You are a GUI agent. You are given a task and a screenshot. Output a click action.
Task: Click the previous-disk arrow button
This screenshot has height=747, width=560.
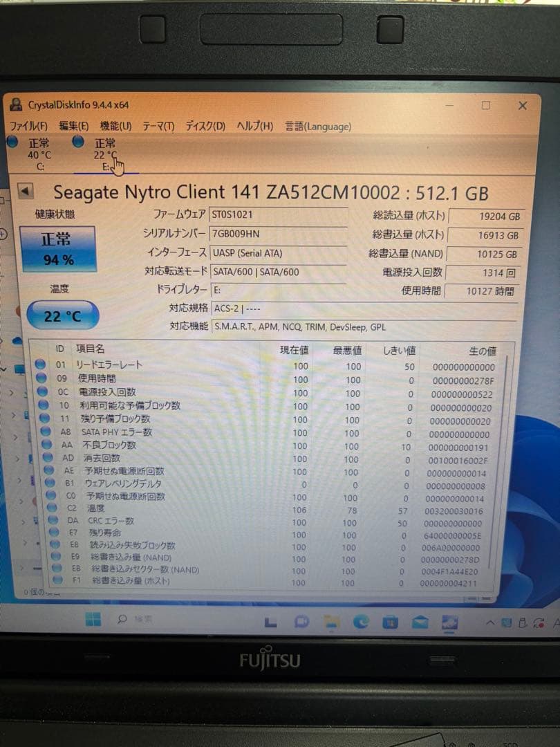(26, 192)
